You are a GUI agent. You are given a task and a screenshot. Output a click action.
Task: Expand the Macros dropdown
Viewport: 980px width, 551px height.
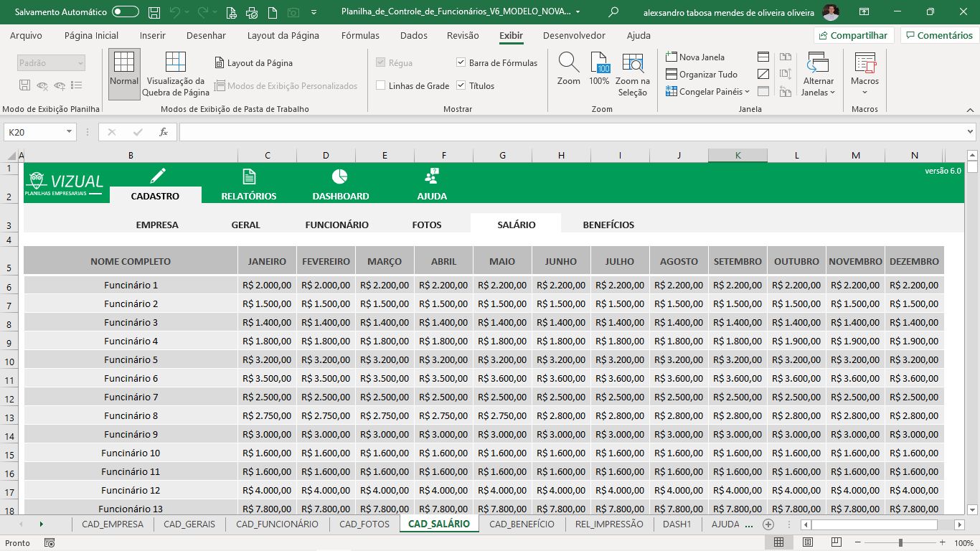tap(864, 92)
